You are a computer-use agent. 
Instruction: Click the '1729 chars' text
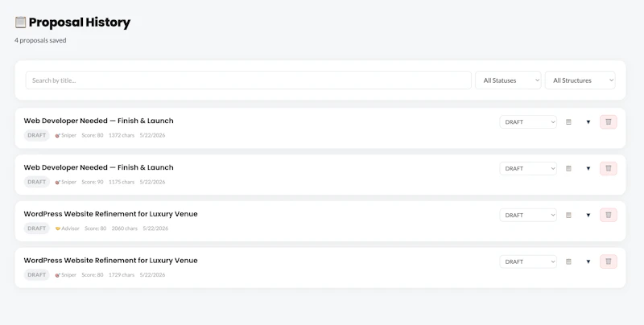point(122,275)
